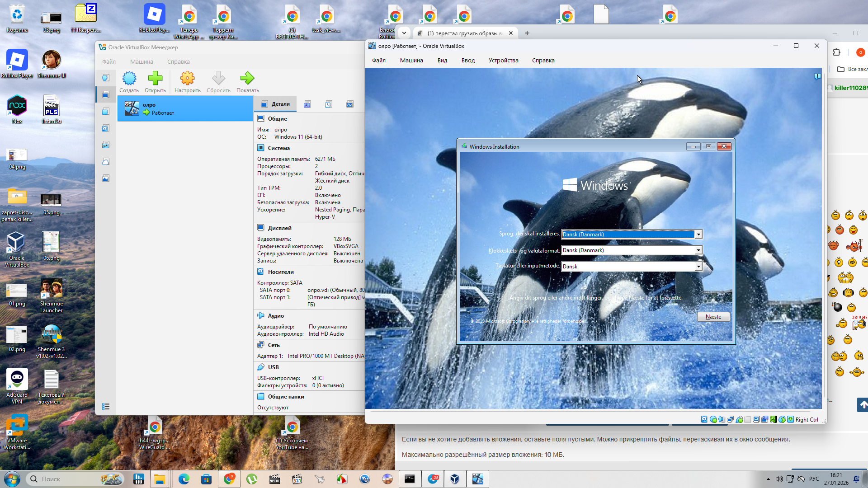Open the Устройства menu in VM window
Image resolution: width=868 pixels, height=488 pixels.
tap(503, 61)
